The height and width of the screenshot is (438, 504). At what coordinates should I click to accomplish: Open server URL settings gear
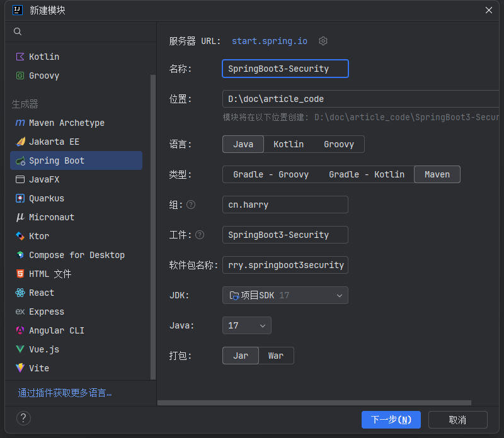tap(323, 41)
